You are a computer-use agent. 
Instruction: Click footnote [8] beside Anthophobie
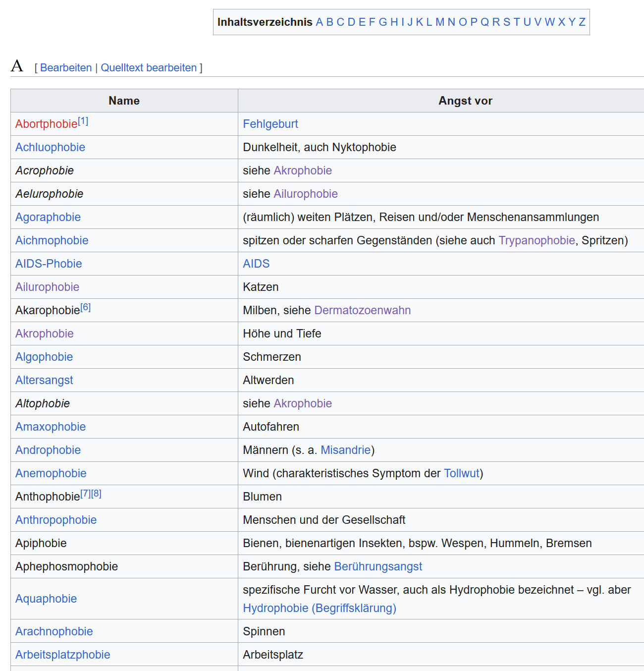click(x=97, y=494)
